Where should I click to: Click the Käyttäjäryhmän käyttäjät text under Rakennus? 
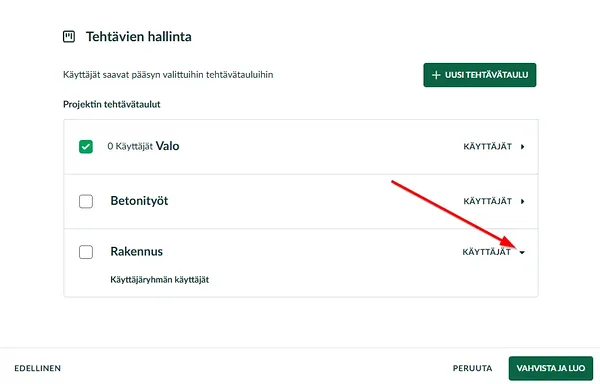point(160,280)
